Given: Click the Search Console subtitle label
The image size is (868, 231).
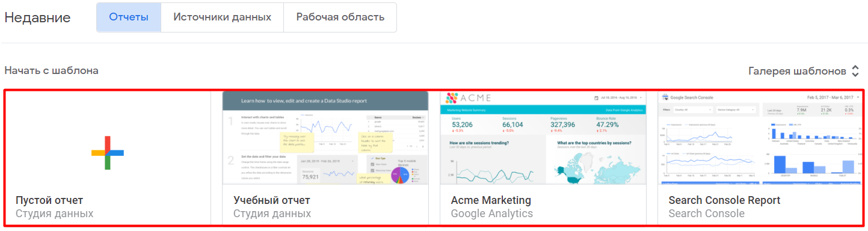Looking at the screenshot, I should pos(706,214).
